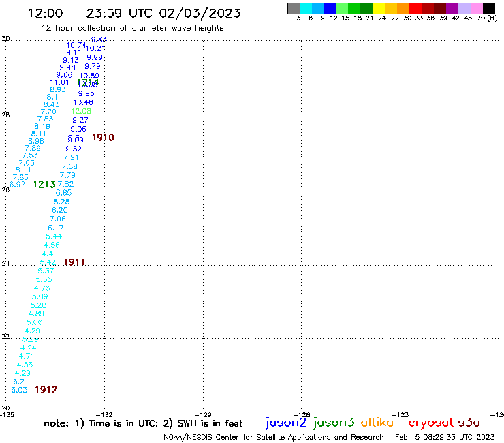Viewport: 504px width, 443px height.
Task: Select the '-123' longitude axis label
Action: (400, 414)
